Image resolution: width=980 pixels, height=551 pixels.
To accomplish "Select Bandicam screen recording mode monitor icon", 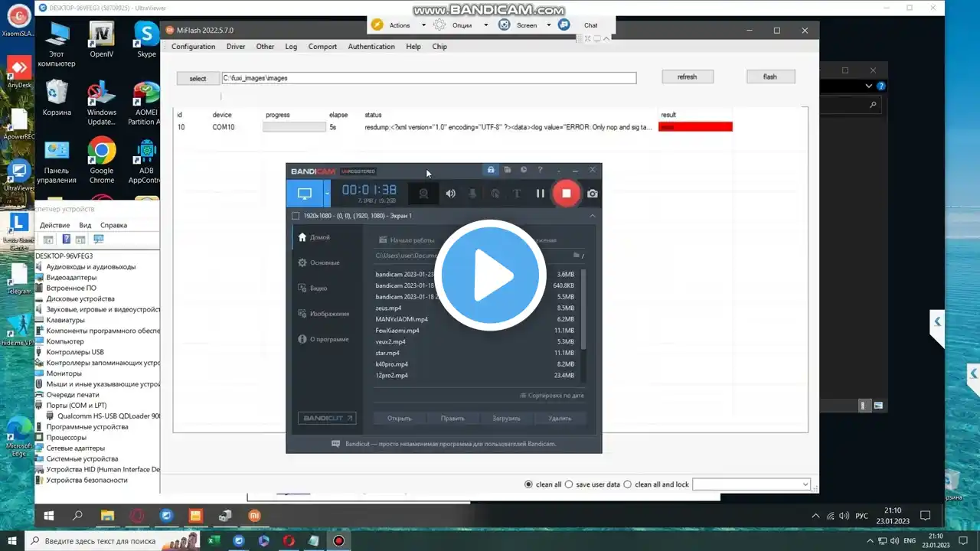I will point(305,194).
